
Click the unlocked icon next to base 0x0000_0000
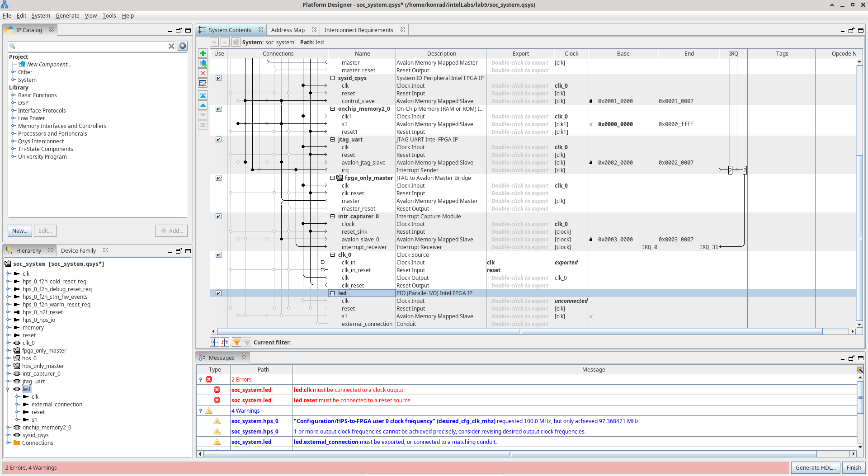coord(591,124)
